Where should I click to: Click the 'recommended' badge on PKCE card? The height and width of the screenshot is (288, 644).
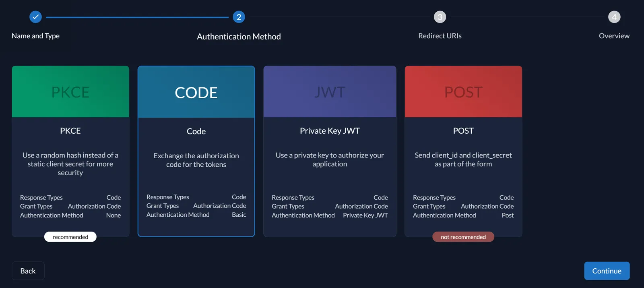click(70, 237)
